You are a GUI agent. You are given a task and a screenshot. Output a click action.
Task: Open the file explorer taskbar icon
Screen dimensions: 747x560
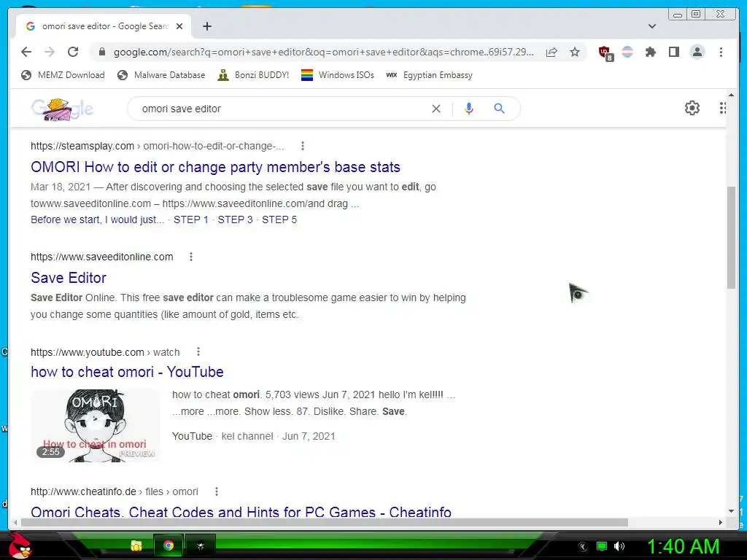tap(136, 545)
